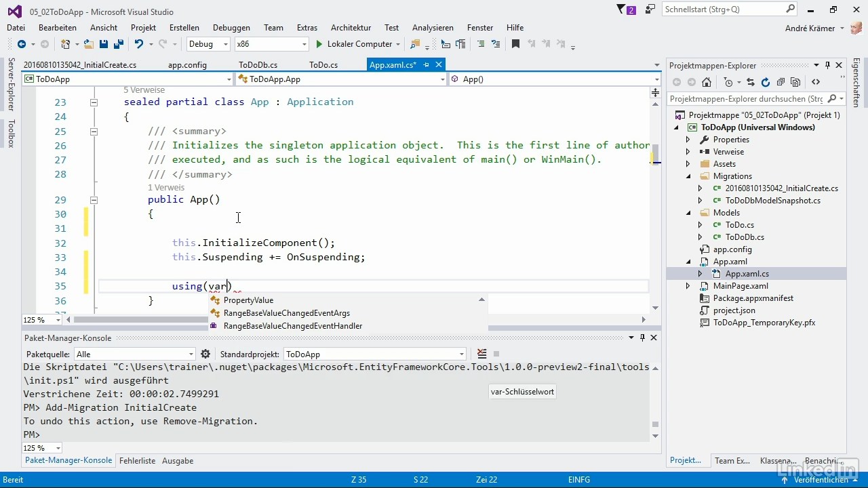Click the View Code icon in Projektmappen-Explorer

pos(816,82)
